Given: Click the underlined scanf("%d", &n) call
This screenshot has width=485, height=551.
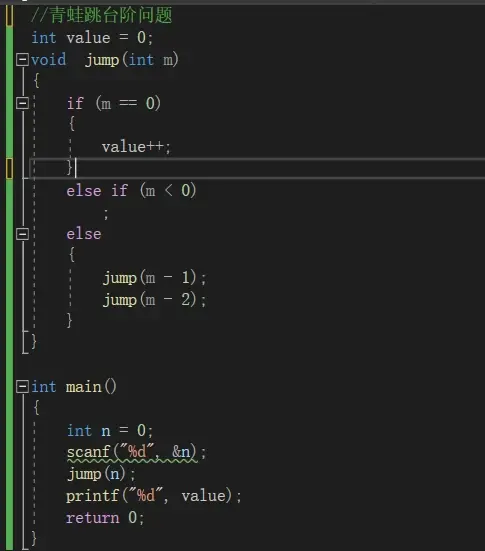Looking at the screenshot, I should point(131,452).
